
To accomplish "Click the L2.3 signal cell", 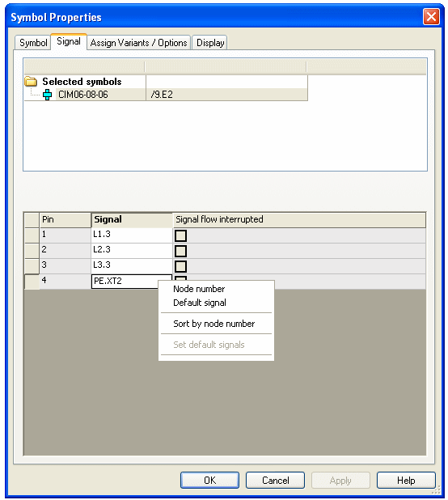I will pos(132,250).
